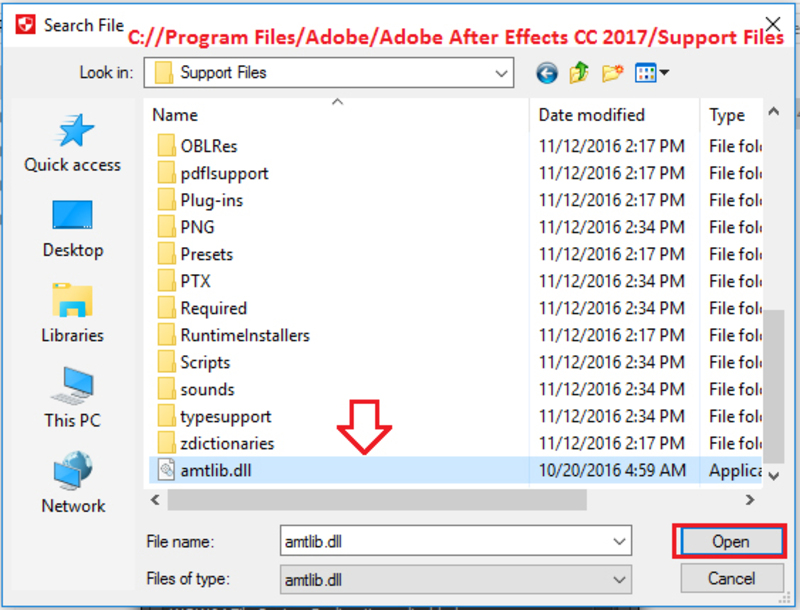
Task: Select the RuntimeInstallers folder icon
Action: (x=166, y=335)
